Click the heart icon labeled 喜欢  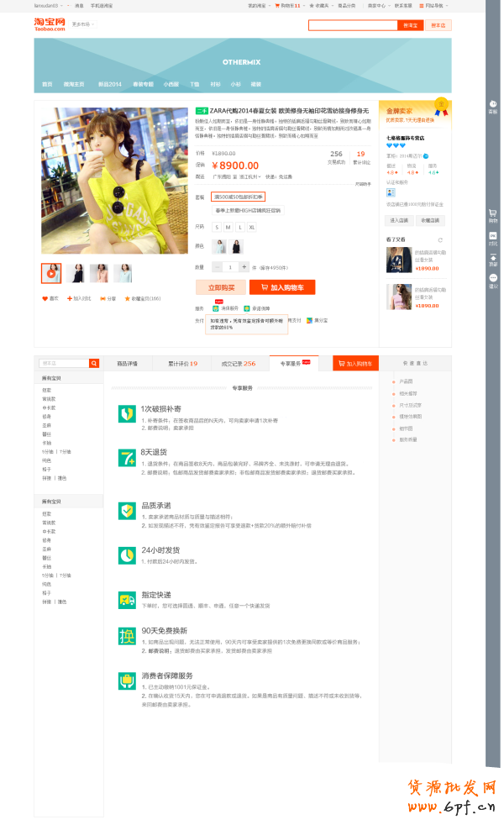pos(45,298)
